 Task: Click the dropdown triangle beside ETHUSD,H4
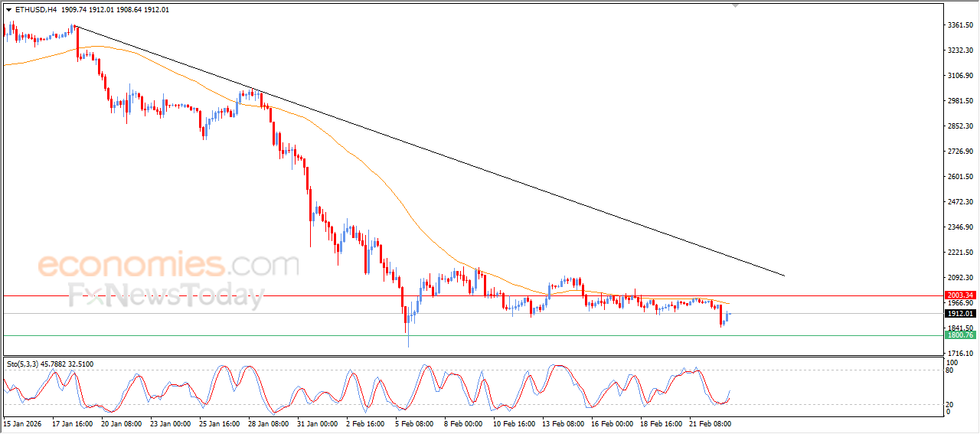coord(8,10)
